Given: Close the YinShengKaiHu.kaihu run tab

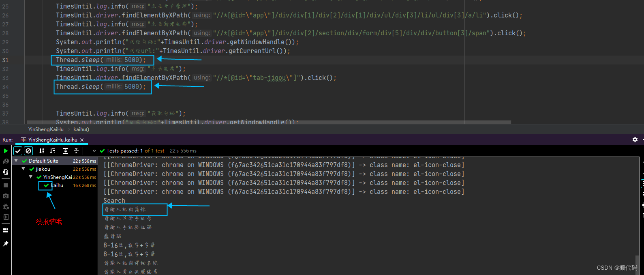Looking at the screenshot, I should tap(82, 140).
